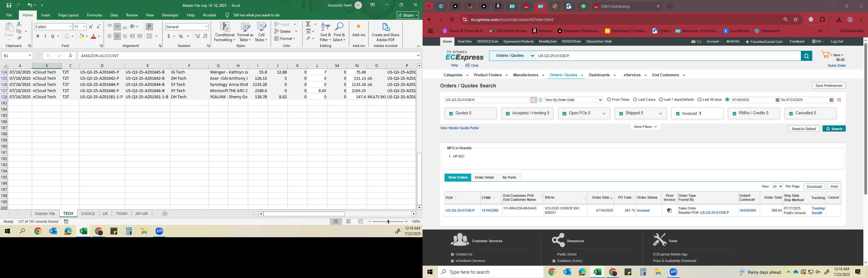Switch to the Master File sheet tab

point(45,214)
